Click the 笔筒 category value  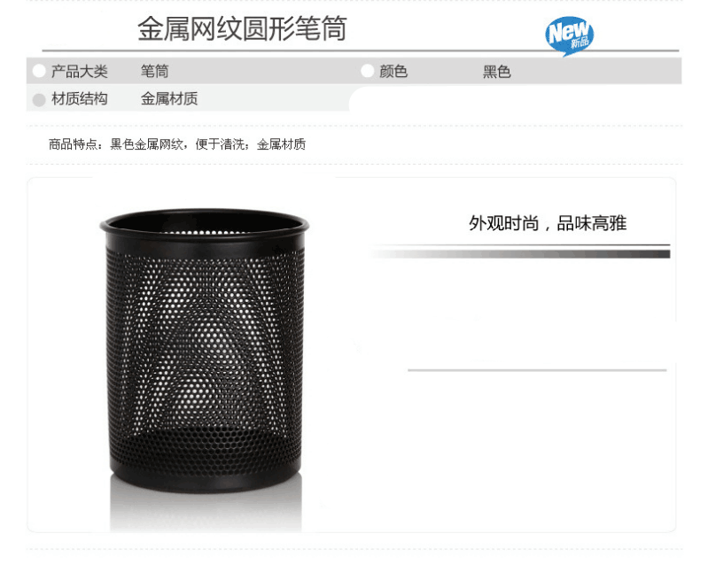point(155,72)
